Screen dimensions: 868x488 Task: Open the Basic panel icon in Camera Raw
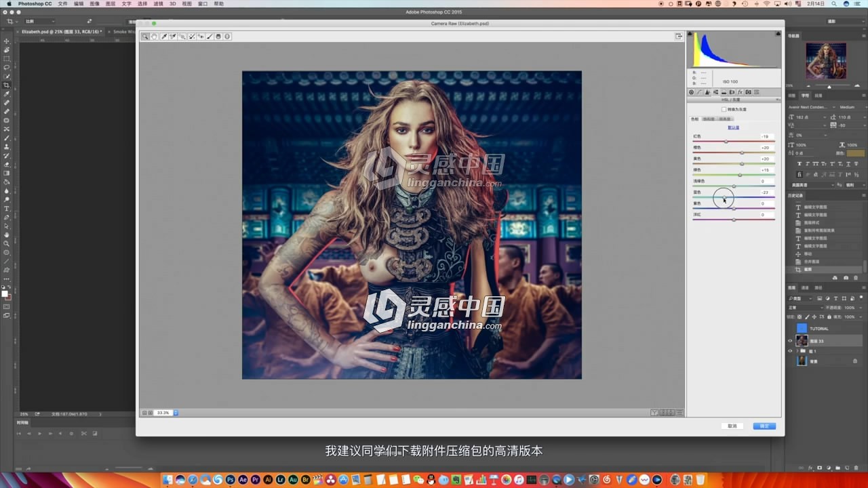click(691, 92)
